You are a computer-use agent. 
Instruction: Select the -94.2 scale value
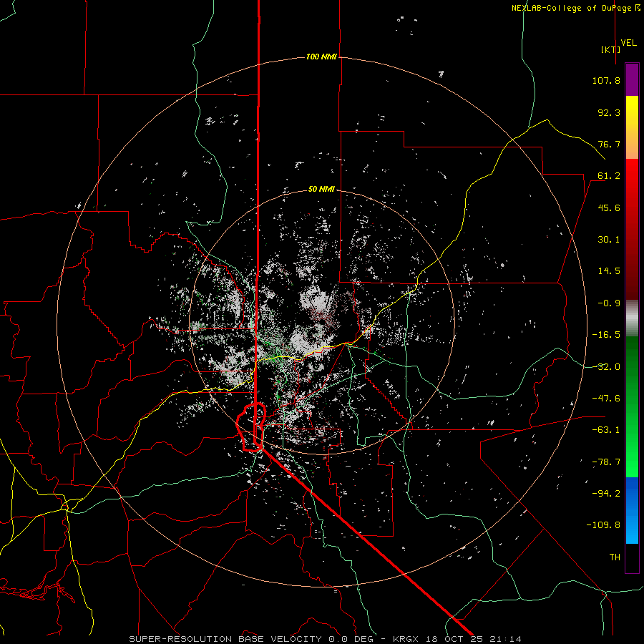click(x=606, y=493)
